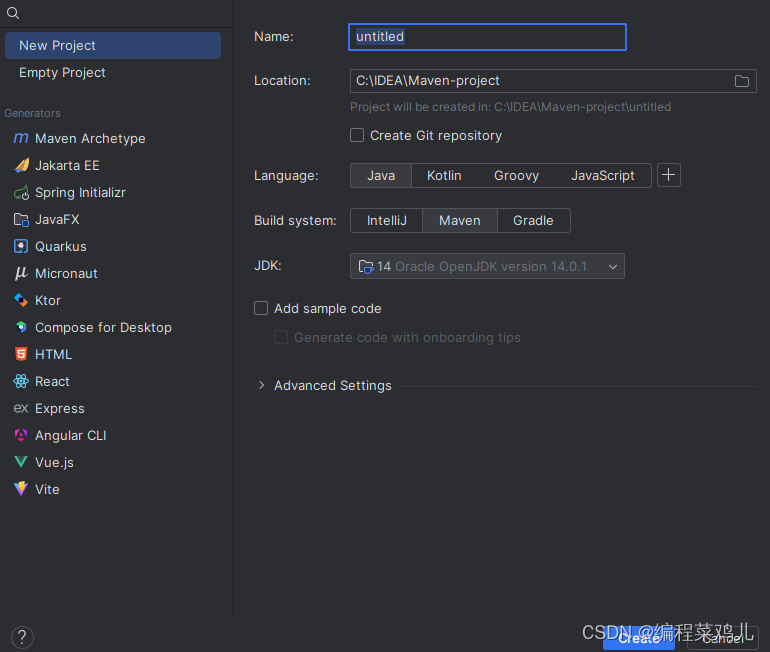Viewport: 770px width, 652px height.
Task: Select the Ktor logo icon
Action: [x=21, y=300]
